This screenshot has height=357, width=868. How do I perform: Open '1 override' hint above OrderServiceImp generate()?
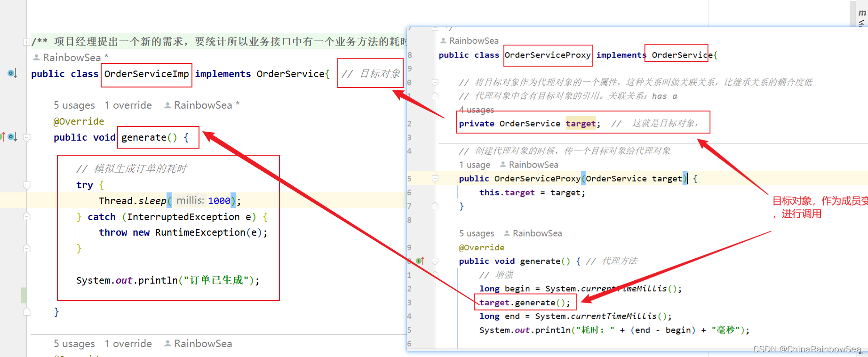pyautogui.click(x=128, y=105)
